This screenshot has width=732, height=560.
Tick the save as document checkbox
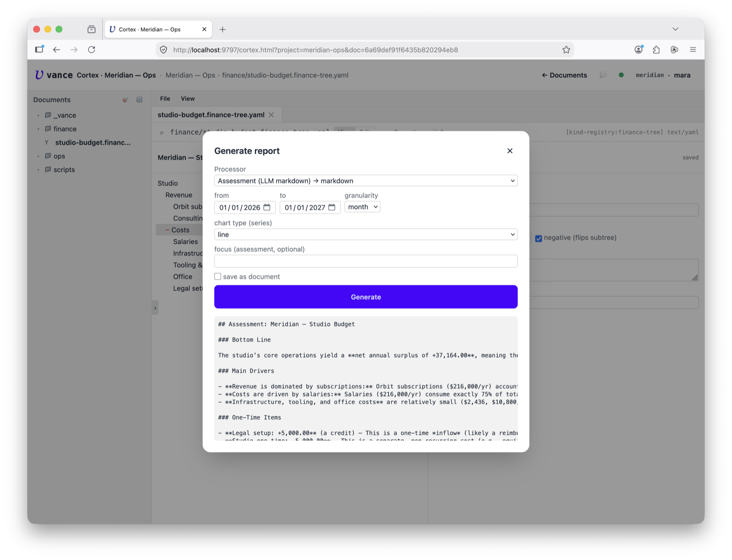tap(218, 276)
